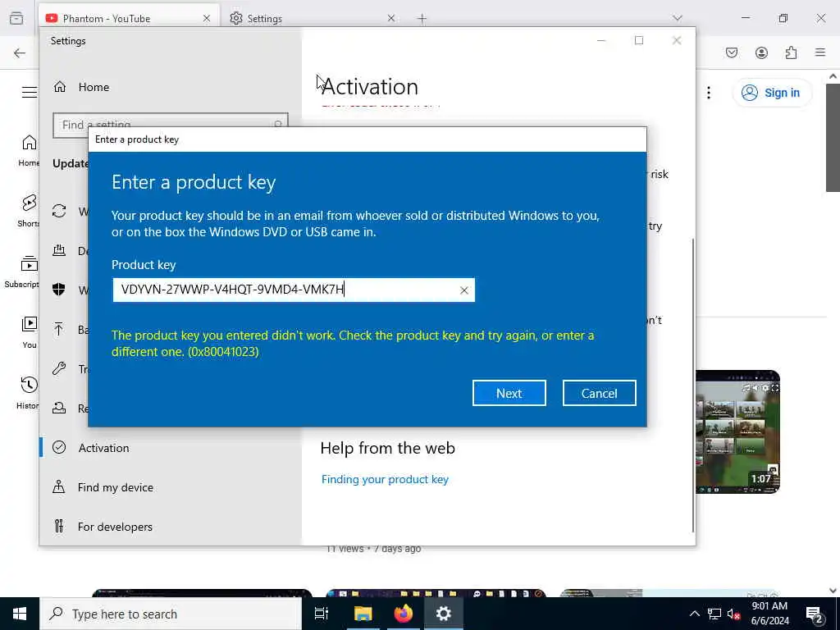Click YouTube Sign in button
The image size is (840, 630).
pos(772,93)
